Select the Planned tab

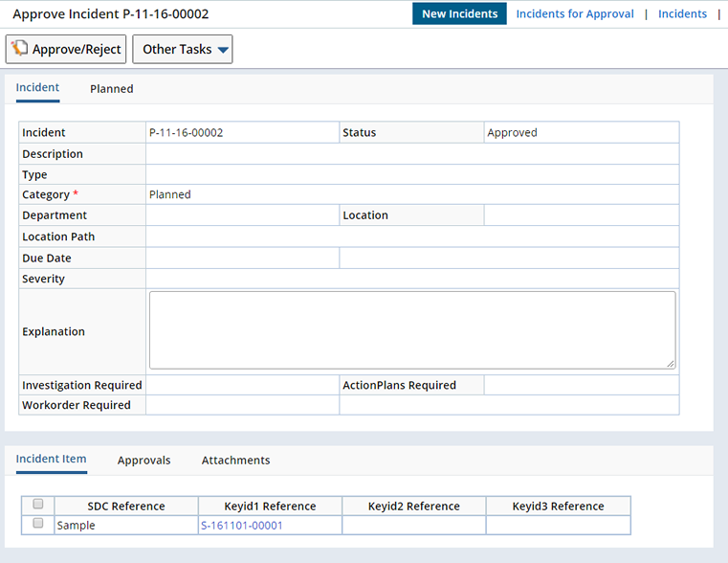click(x=111, y=89)
